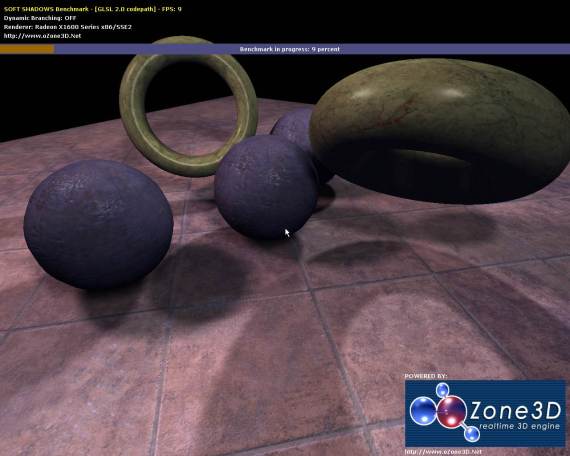Click the 'POWERED BY:' label
Screen dimensions: 570x456
click(426, 376)
